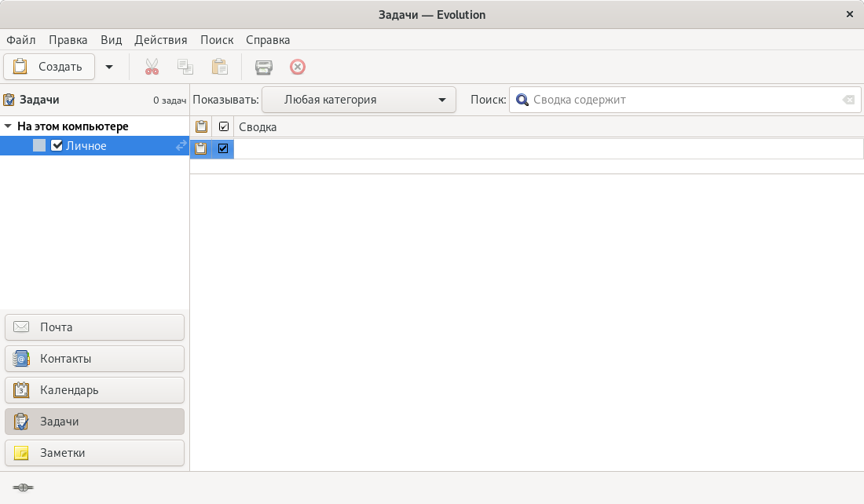Image resolution: width=864 pixels, height=504 pixels.
Task: Switch to Контакты view
Action: [95, 359]
